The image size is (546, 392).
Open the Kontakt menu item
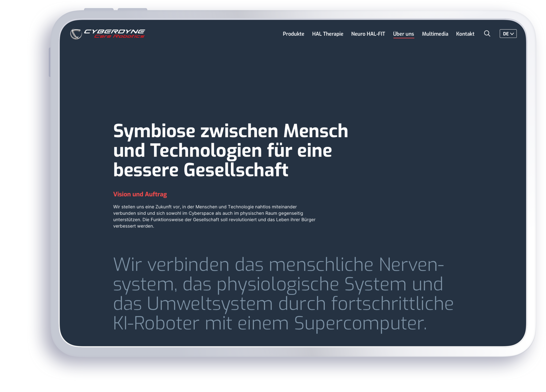coord(465,34)
